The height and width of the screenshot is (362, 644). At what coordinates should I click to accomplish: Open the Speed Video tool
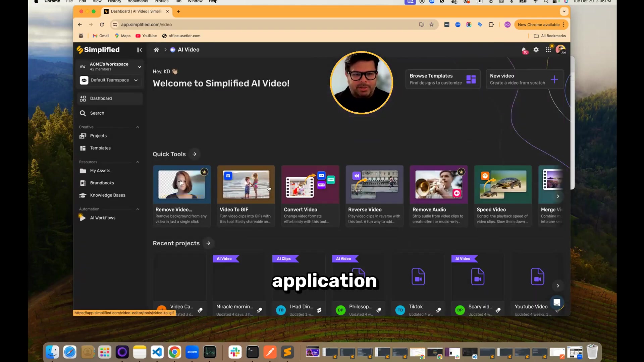503,196
